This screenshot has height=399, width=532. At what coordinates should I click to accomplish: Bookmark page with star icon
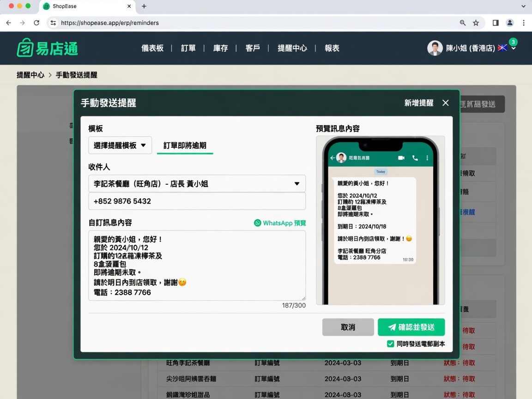pos(476,23)
